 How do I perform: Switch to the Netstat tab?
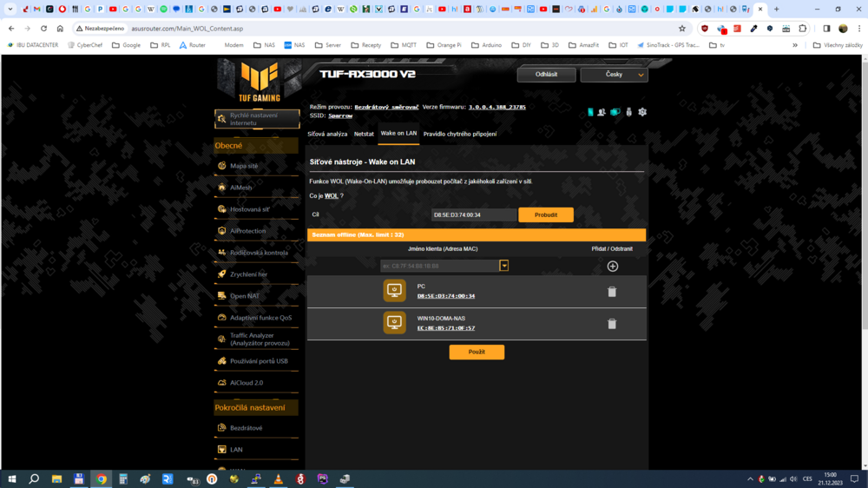coord(364,134)
